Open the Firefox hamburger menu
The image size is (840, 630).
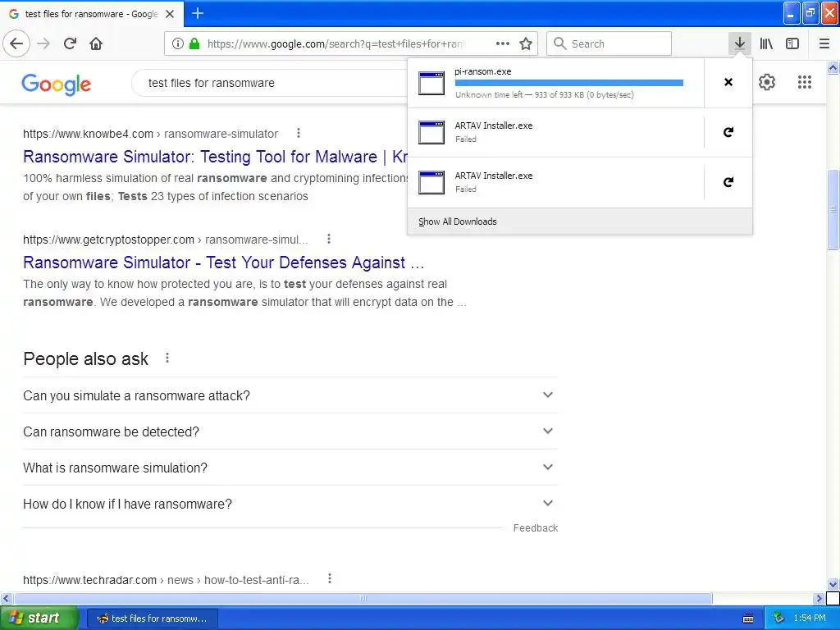[824, 43]
